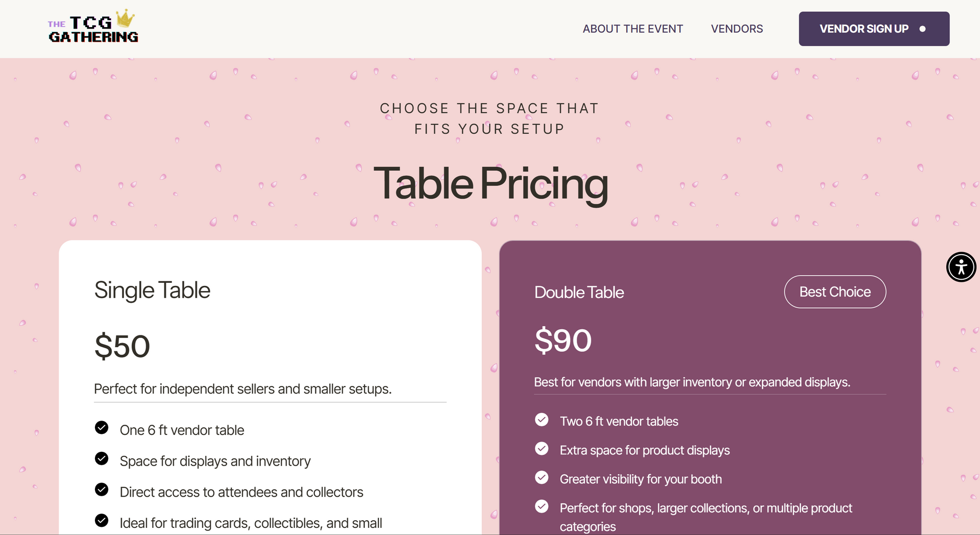Image resolution: width=980 pixels, height=535 pixels.
Task: Click the checkmark next to Two 6 ft vendor tables
Action: (x=542, y=420)
